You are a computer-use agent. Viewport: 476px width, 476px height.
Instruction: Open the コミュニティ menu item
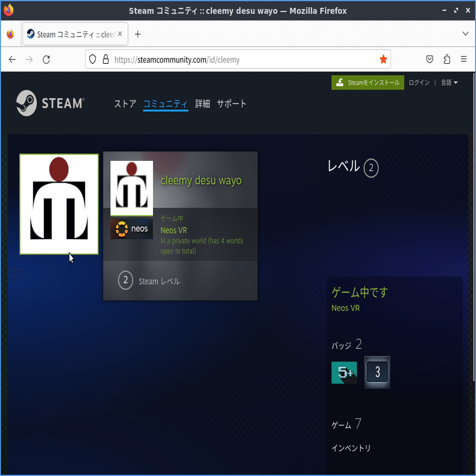[166, 104]
